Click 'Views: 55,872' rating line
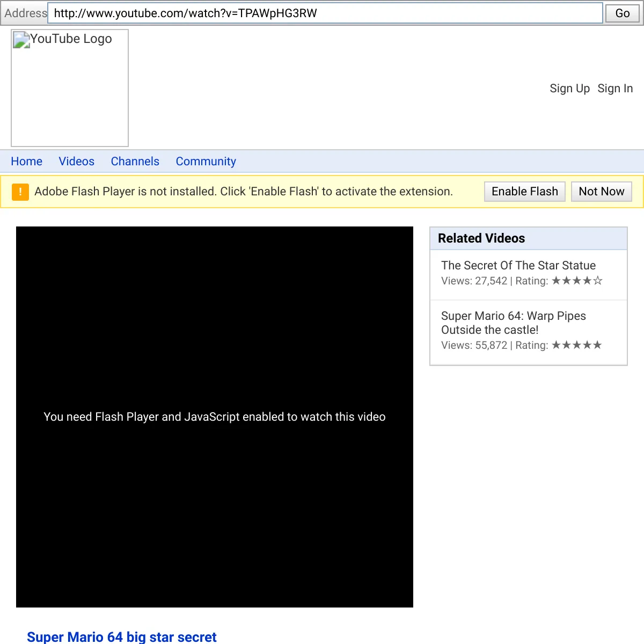Viewport: 644px width, 644px height. [x=522, y=345]
